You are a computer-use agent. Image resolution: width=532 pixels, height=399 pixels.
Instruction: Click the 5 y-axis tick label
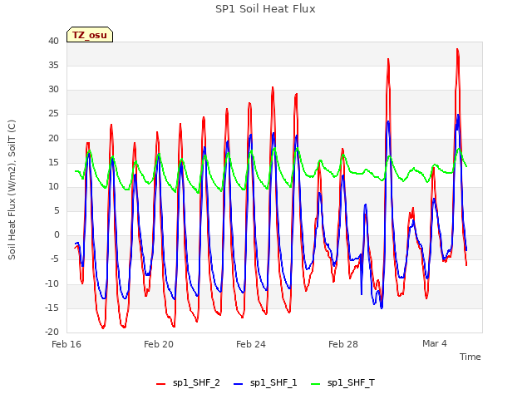(57, 210)
